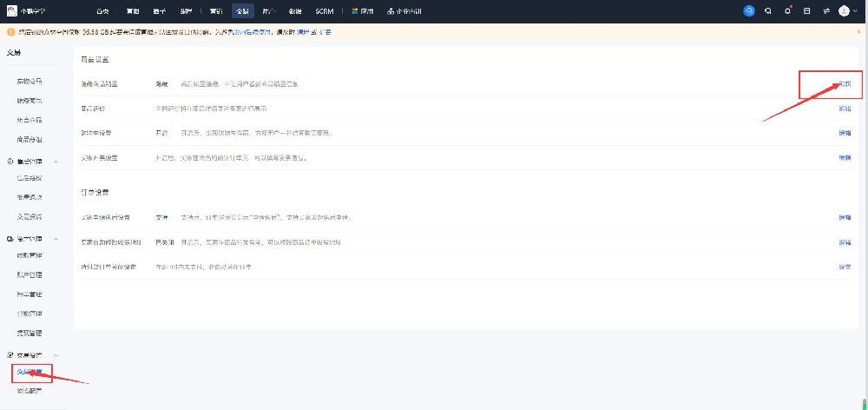Open 商品分组 in the sidebar
The width and height of the screenshot is (868, 410).
click(x=30, y=140)
